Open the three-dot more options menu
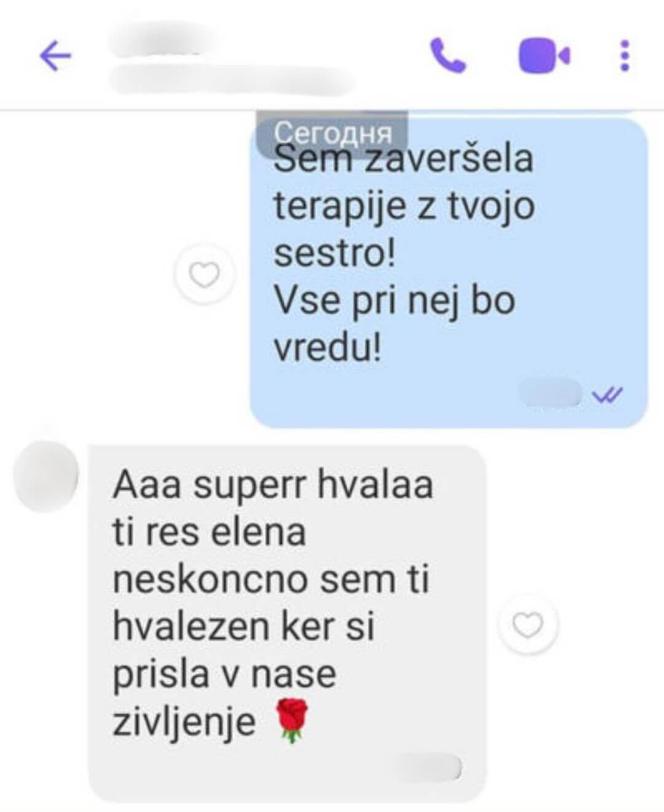The width and height of the screenshot is (664, 812). (x=625, y=56)
